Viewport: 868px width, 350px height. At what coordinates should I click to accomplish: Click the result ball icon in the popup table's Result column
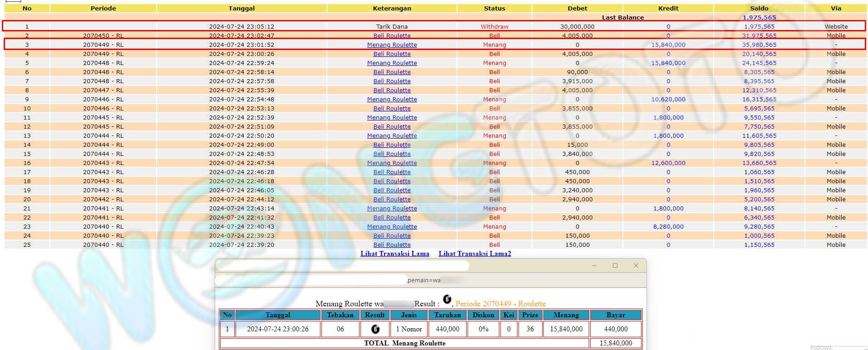(375, 329)
